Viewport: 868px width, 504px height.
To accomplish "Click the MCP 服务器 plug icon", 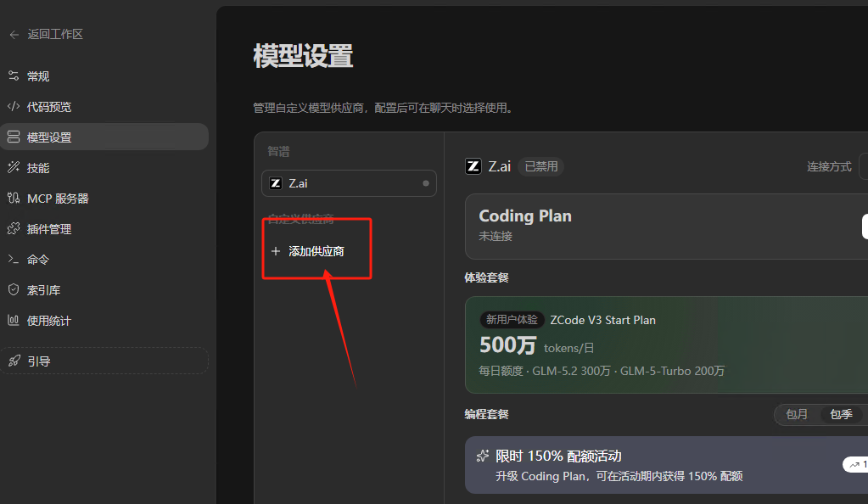I will [14, 198].
